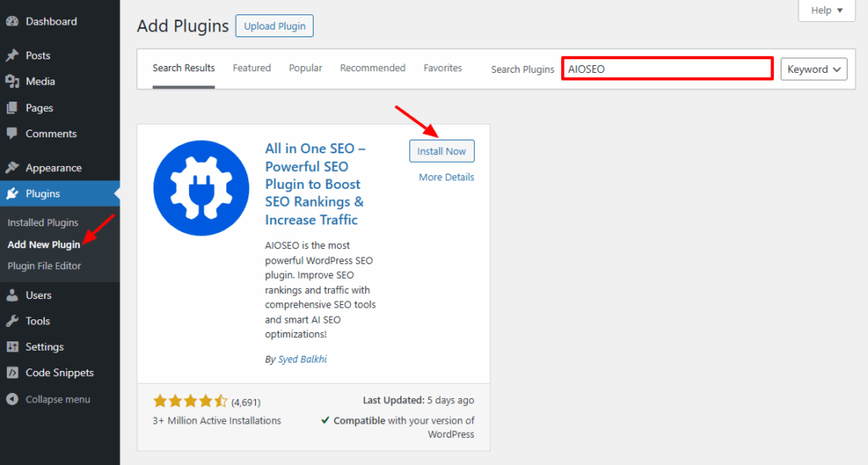The width and height of the screenshot is (868, 465).
Task: Click Install Now for All in One SEO
Action: click(x=442, y=151)
